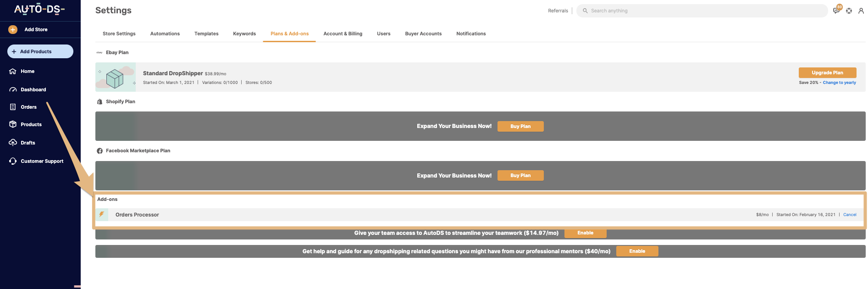The width and height of the screenshot is (868, 289).
Task: Switch to Automations tab
Action: pos(165,33)
